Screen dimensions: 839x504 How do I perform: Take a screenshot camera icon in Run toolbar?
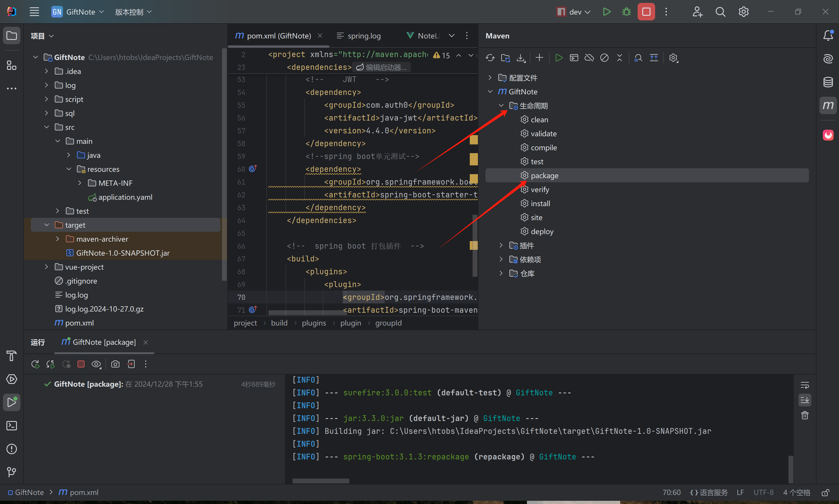(115, 364)
